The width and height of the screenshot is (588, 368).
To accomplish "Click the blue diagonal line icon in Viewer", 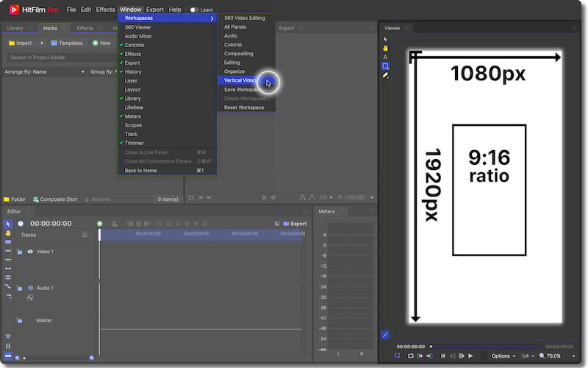I will (385, 335).
